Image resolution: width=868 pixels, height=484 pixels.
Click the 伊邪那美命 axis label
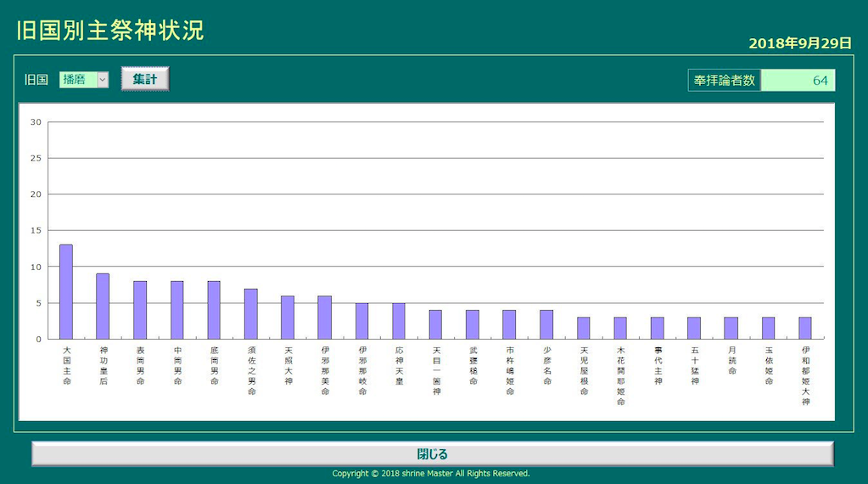(x=326, y=370)
